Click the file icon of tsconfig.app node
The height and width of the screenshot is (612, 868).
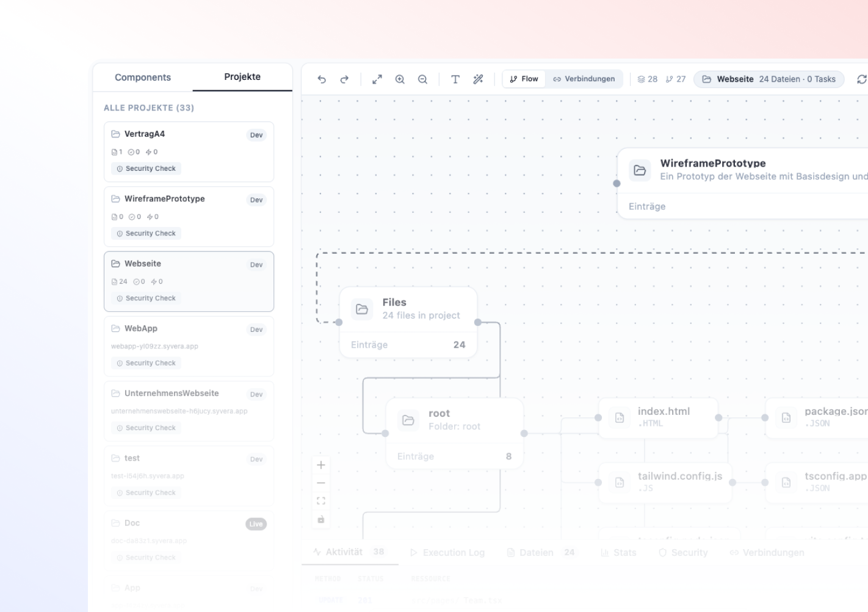click(786, 483)
